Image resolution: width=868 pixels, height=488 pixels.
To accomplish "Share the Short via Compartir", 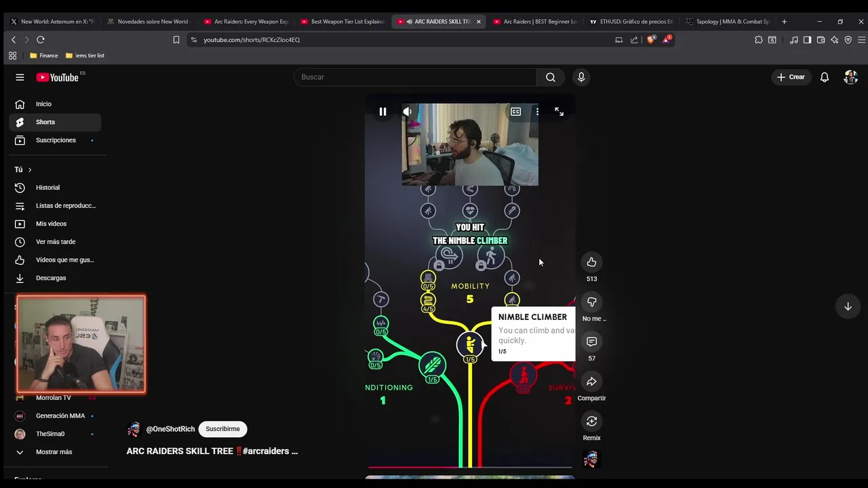I will pos(591,382).
